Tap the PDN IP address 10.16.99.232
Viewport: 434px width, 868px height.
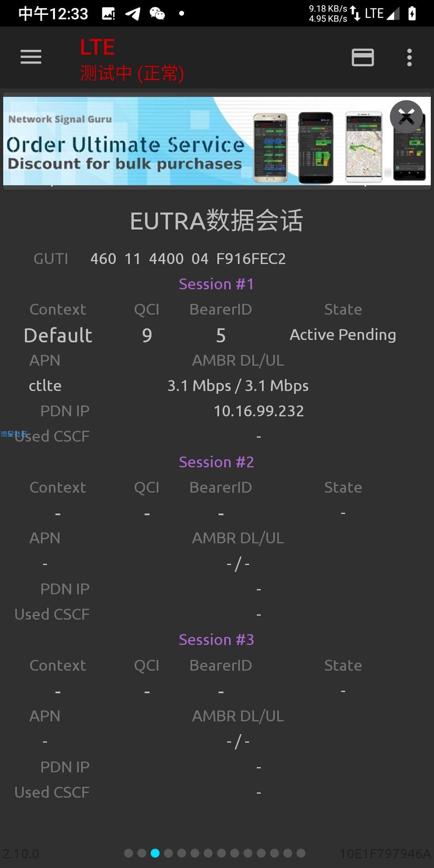pos(259,411)
